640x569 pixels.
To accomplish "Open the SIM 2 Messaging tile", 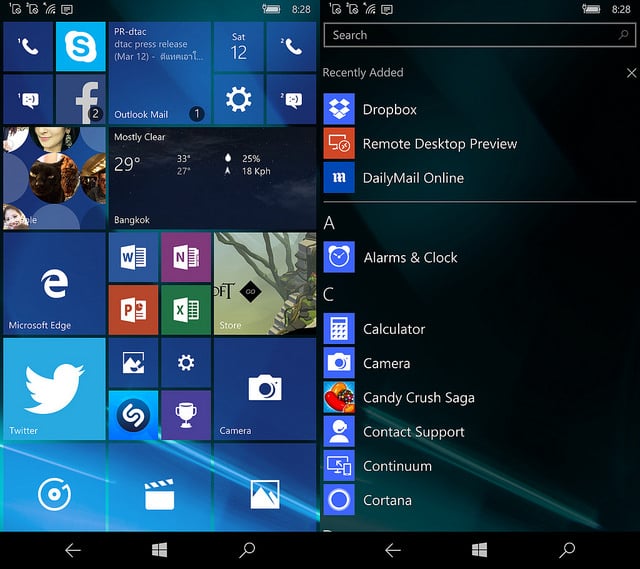I will [x=291, y=99].
